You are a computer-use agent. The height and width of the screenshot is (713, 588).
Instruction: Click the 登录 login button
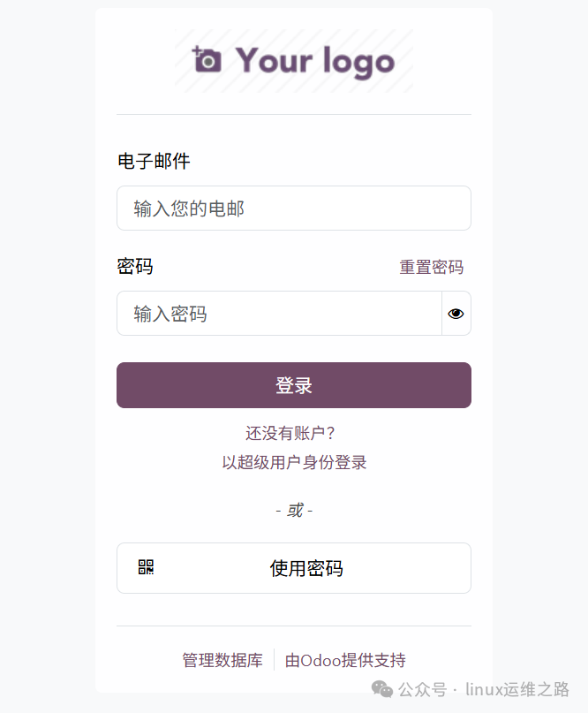pos(293,385)
